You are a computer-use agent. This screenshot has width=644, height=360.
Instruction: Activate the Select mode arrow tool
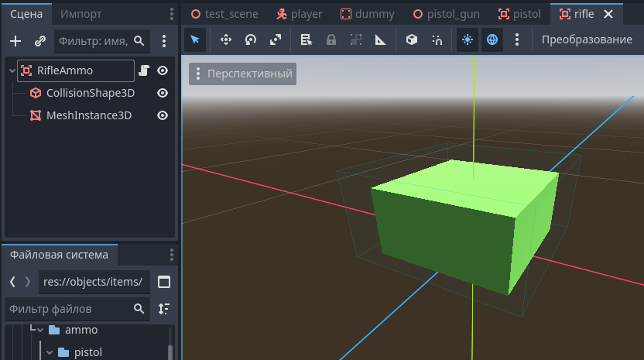(x=195, y=39)
